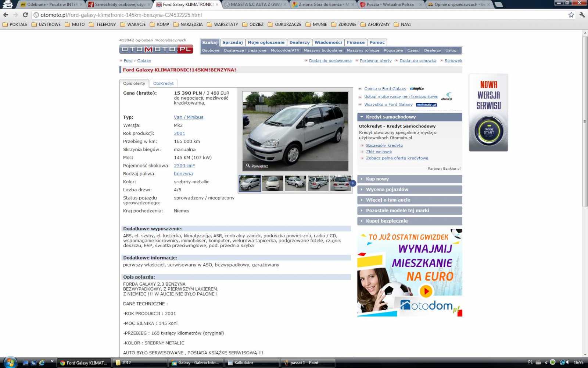Click Van / Minibus type link
The width and height of the screenshot is (588, 368).
189,117
